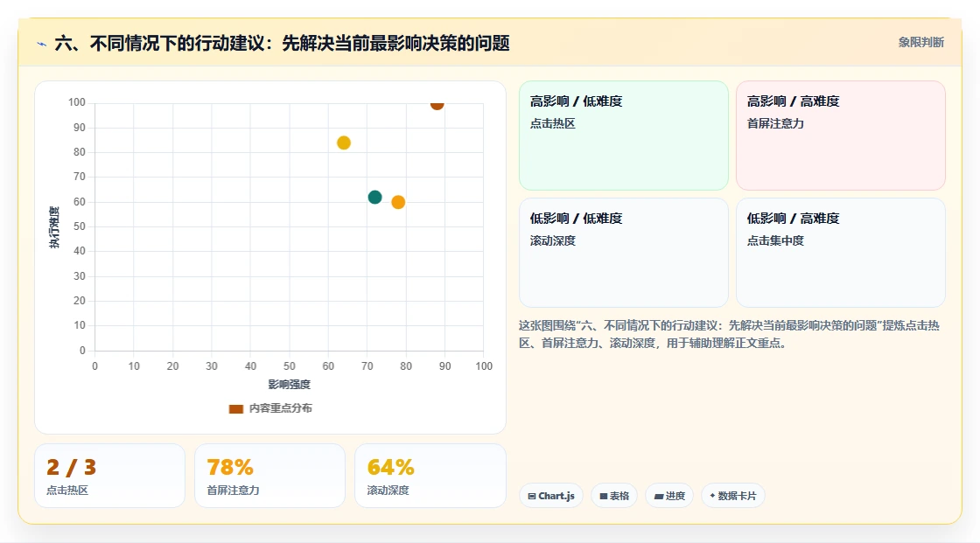Click 点击集中度 text in the quadrant card
980x543 pixels.
click(x=775, y=240)
